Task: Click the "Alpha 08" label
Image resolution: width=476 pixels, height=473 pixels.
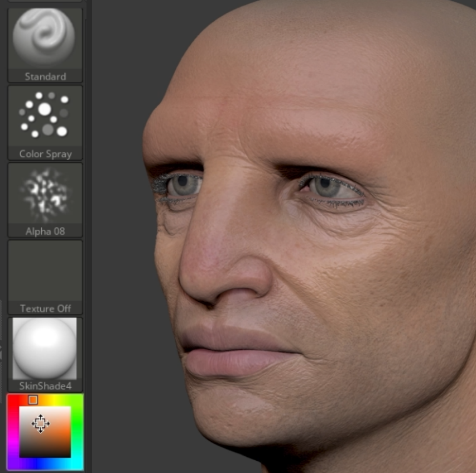Action: pos(45,231)
